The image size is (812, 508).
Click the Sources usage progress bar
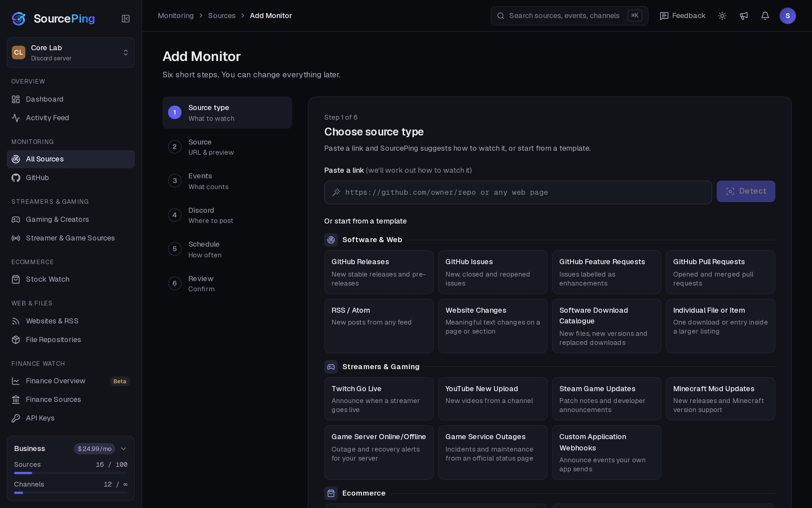click(71, 473)
